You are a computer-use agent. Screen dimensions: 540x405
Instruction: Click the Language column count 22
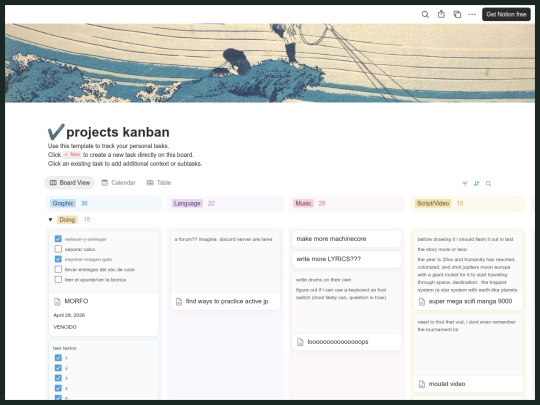211,203
